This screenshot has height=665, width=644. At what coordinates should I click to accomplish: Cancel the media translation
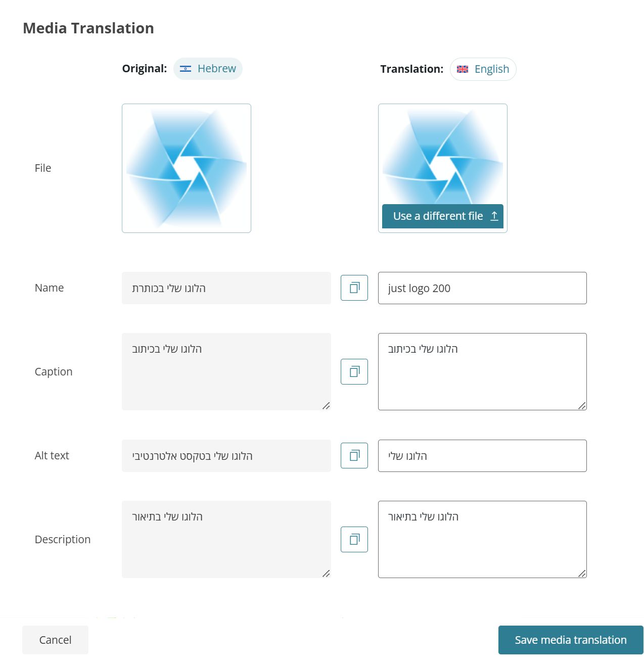click(55, 640)
